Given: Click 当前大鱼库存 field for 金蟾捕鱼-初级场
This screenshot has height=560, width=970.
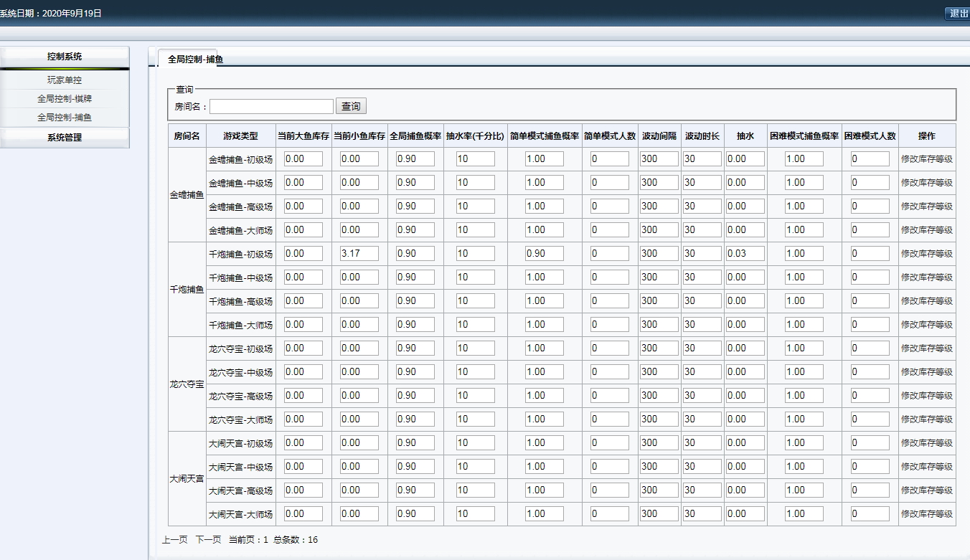Looking at the screenshot, I should click(x=303, y=159).
